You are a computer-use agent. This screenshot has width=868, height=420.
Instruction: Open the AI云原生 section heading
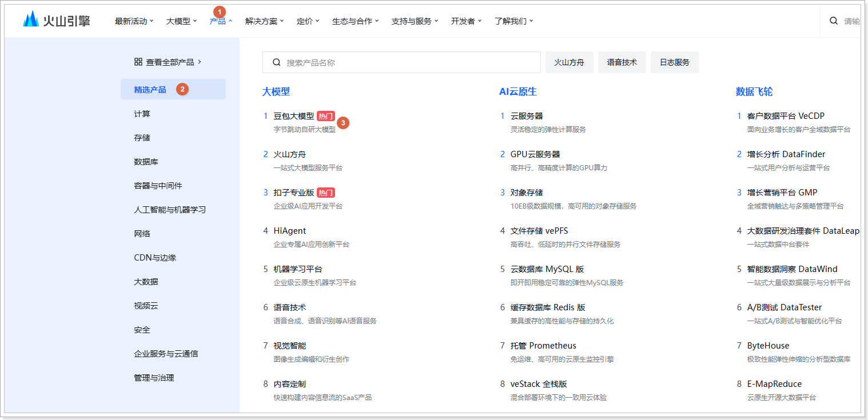coord(518,91)
